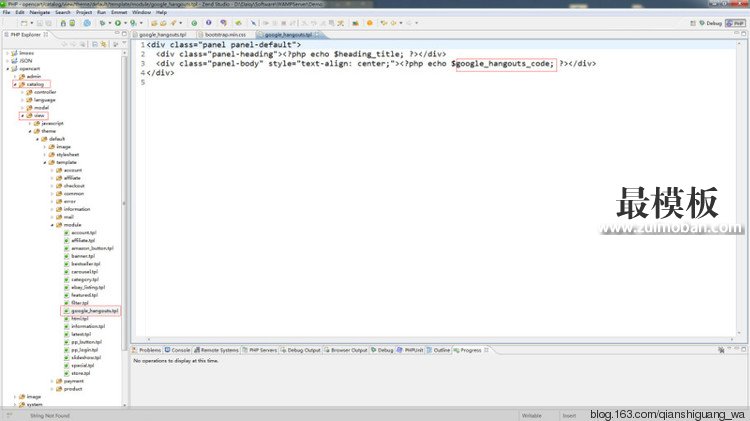This screenshot has height=421, width=750.
Task: Expand the system folder
Action: coord(13,404)
